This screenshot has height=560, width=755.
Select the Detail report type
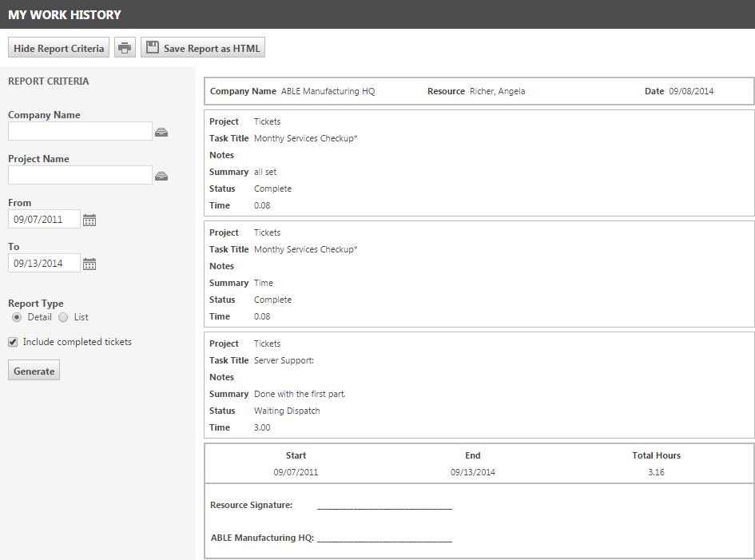click(x=17, y=317)
